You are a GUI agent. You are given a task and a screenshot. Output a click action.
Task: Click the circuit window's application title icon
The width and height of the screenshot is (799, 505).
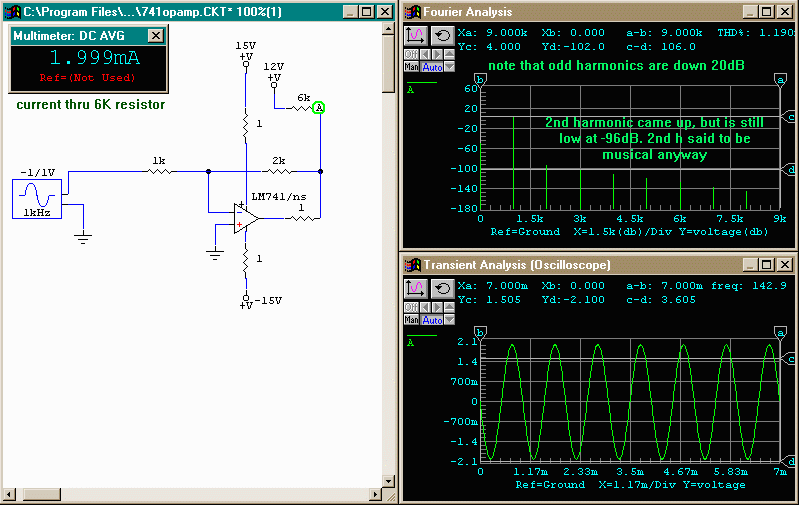14,12
